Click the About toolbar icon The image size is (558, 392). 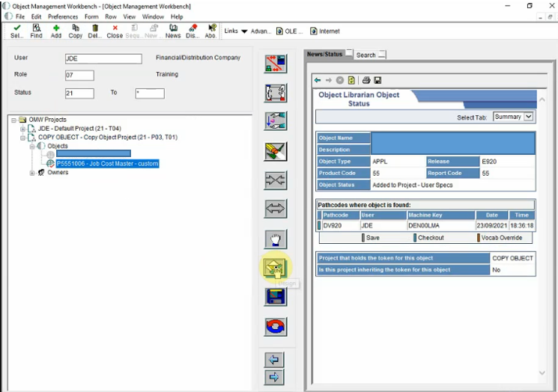point(211,31)
